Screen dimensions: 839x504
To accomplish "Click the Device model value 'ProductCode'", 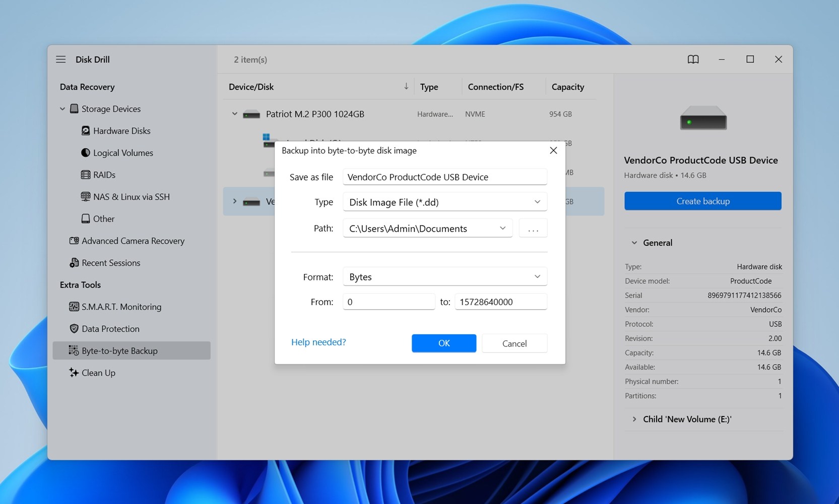I will pos(751,281).
